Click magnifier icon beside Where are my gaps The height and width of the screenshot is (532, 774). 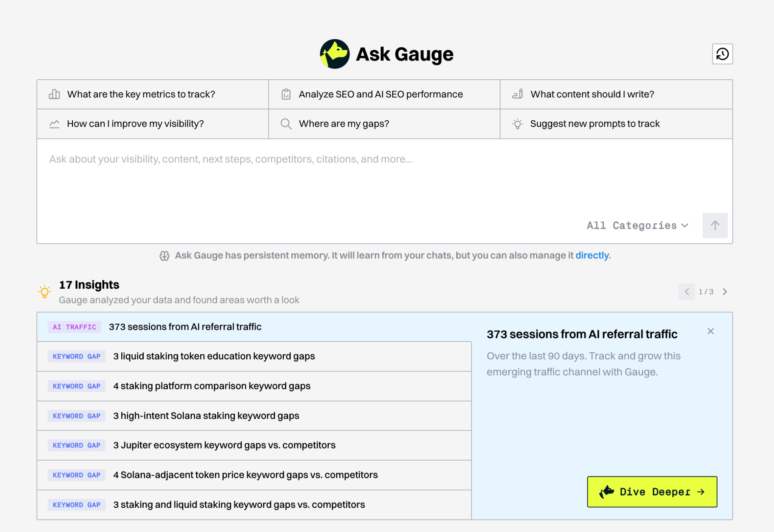click(x=286, y=124)
